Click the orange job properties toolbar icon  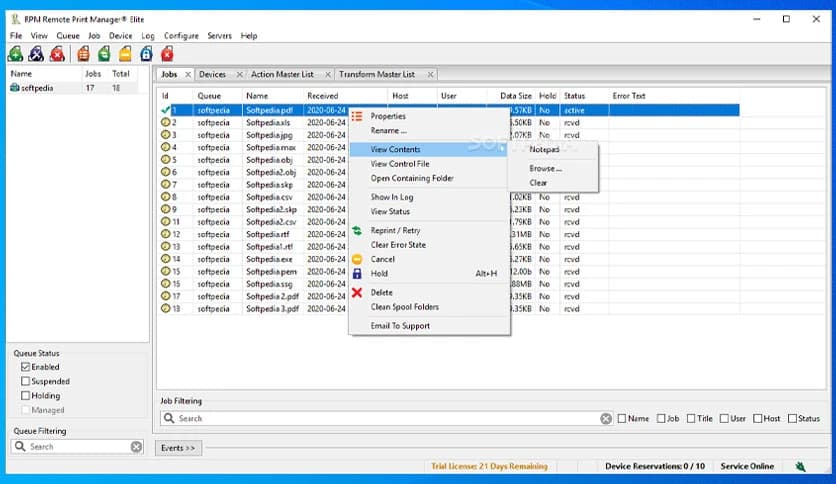click(83, 54)
